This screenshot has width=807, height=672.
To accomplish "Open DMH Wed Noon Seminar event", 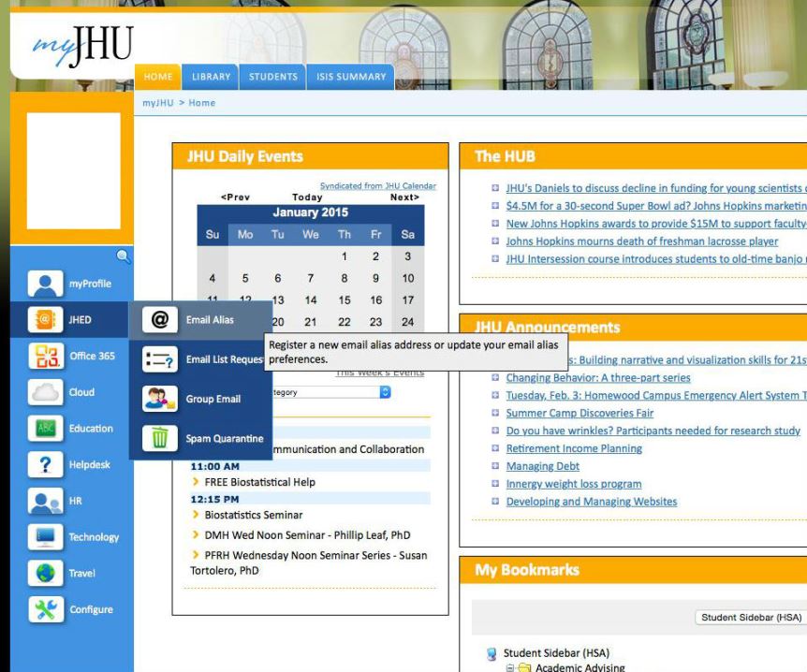I will 307,535.
